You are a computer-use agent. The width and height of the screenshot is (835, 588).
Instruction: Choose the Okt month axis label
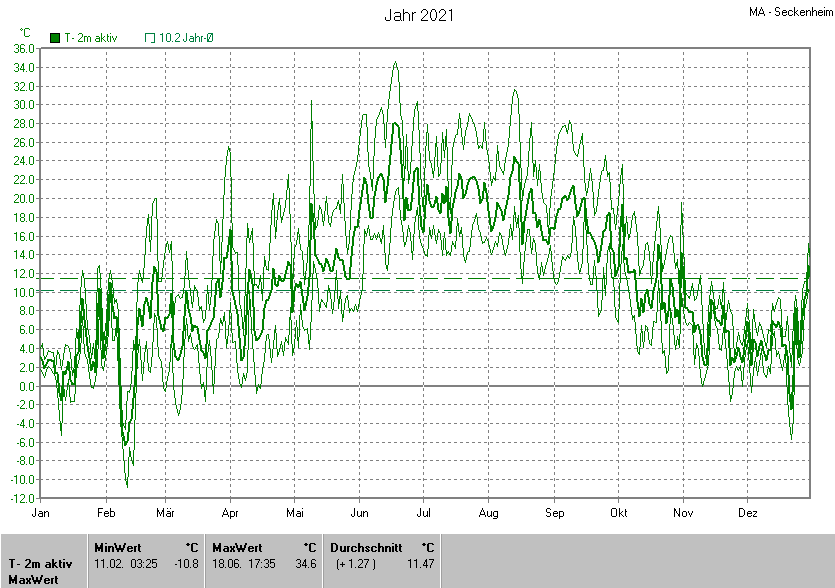tap(618, 512)
